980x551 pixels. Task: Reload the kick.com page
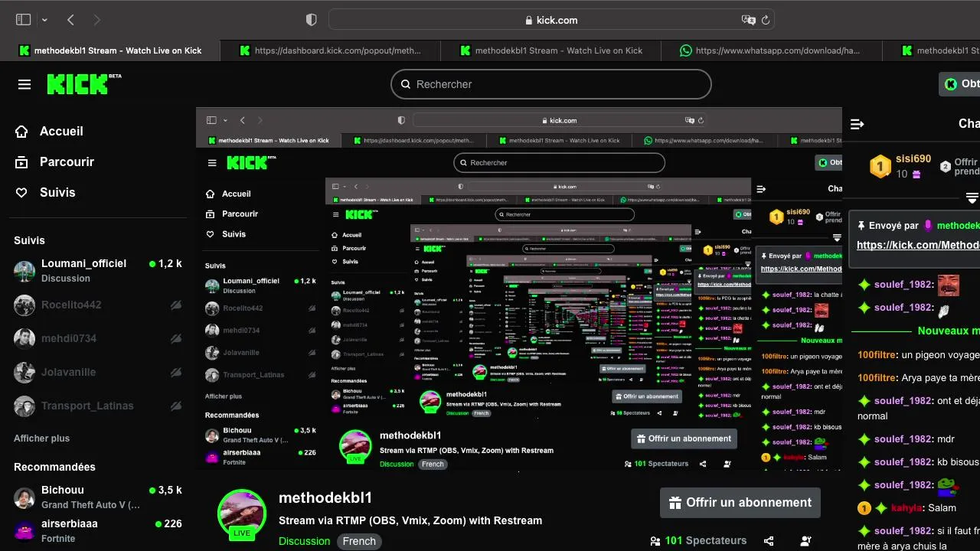point(765,20)
